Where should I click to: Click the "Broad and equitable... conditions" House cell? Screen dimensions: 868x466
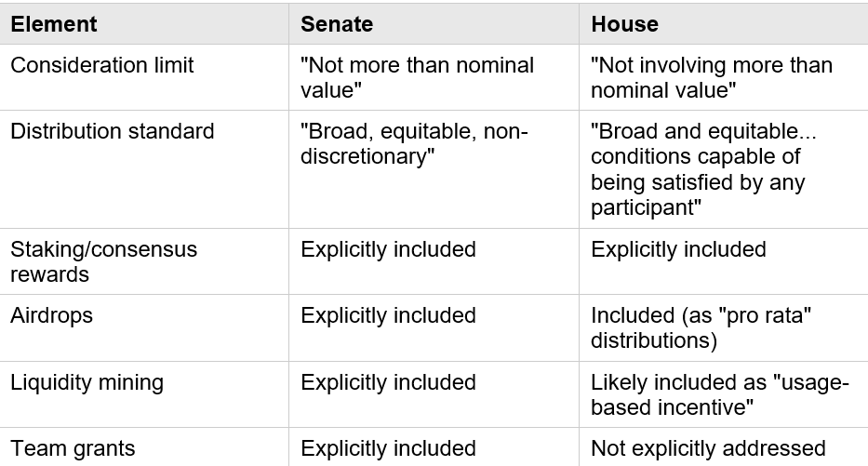click(708, 168)
